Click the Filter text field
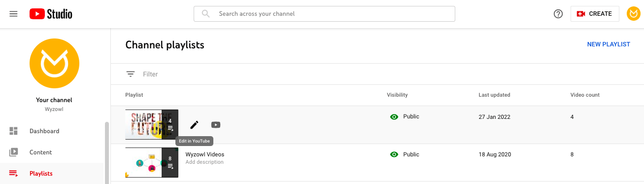 (345, 74)
